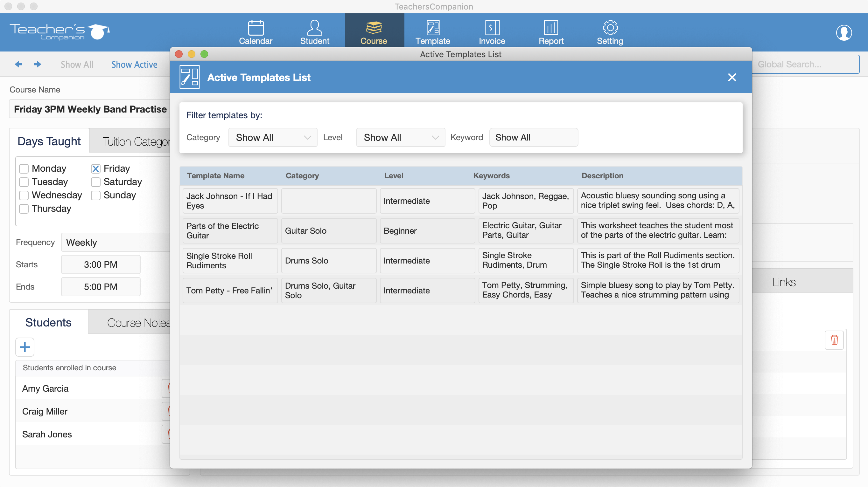Open the Category filter dropdown

click(x=273, y=137)
